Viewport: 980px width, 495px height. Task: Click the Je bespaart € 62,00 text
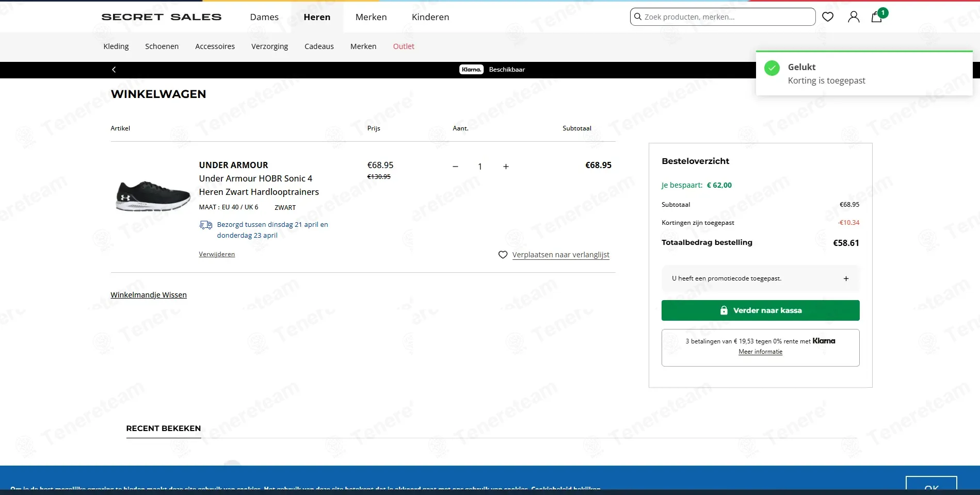tap(696, 185)
